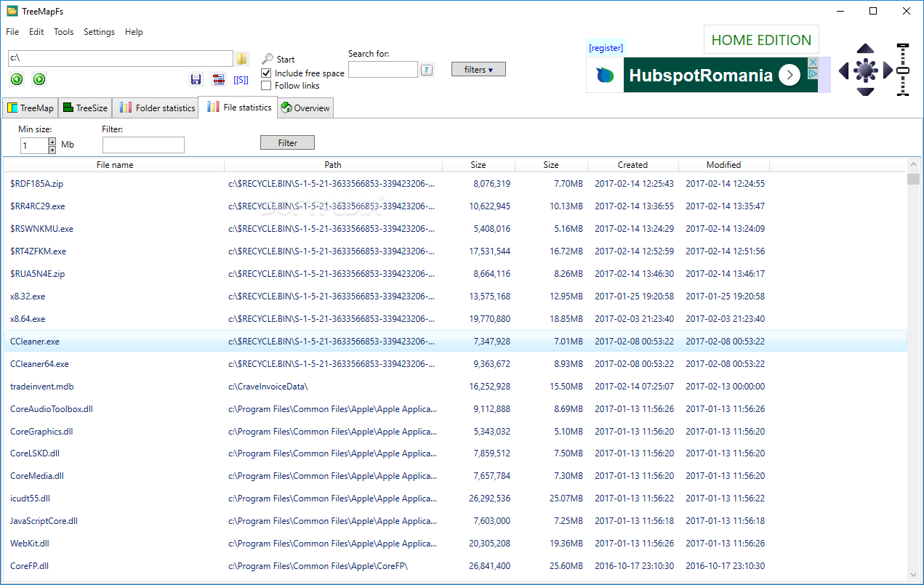Sort by Path column header
The width and height of the screenshot is (924, 585).
coord(333,165)
